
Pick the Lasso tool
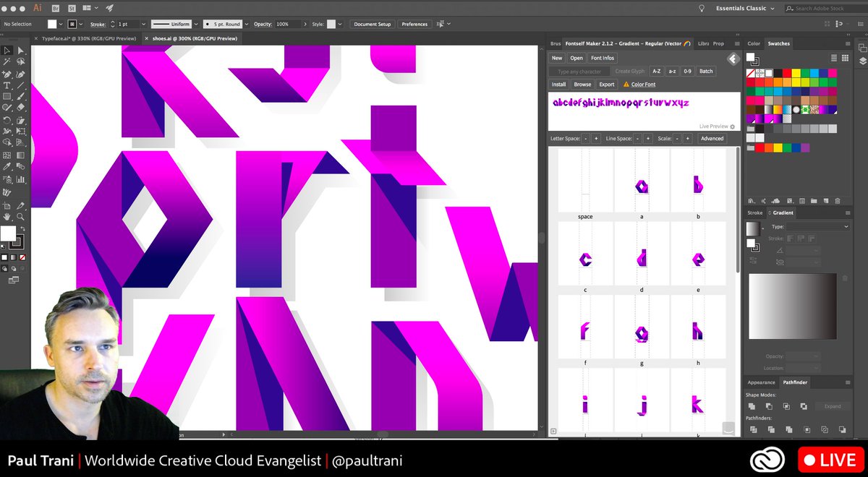tap(20, 62)
